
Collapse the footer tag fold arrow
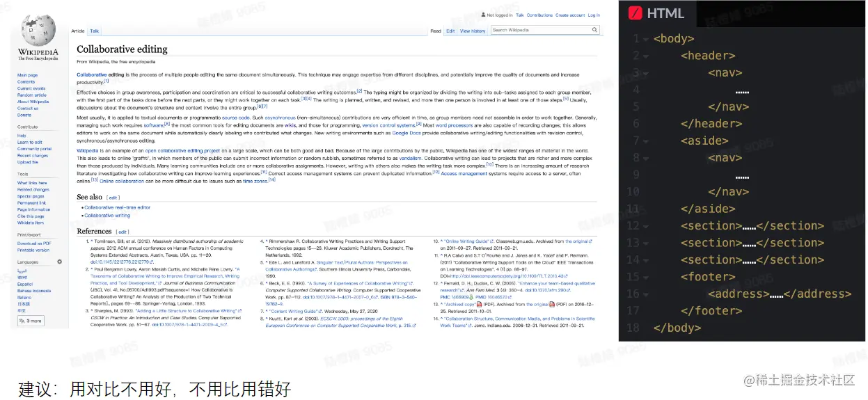click(647, 277)
